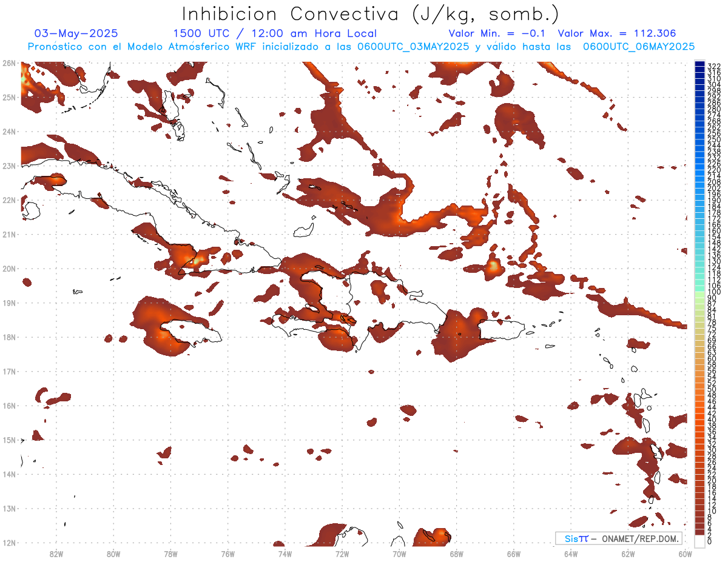Click the 64W longitude label
728x562 pixels.
[571, 554]
